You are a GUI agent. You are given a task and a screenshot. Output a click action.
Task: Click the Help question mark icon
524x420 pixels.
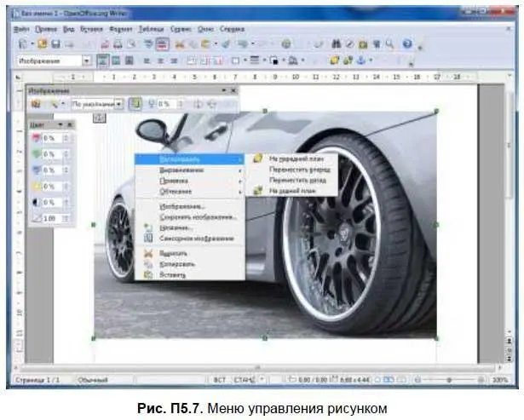[x=407, y=43]
